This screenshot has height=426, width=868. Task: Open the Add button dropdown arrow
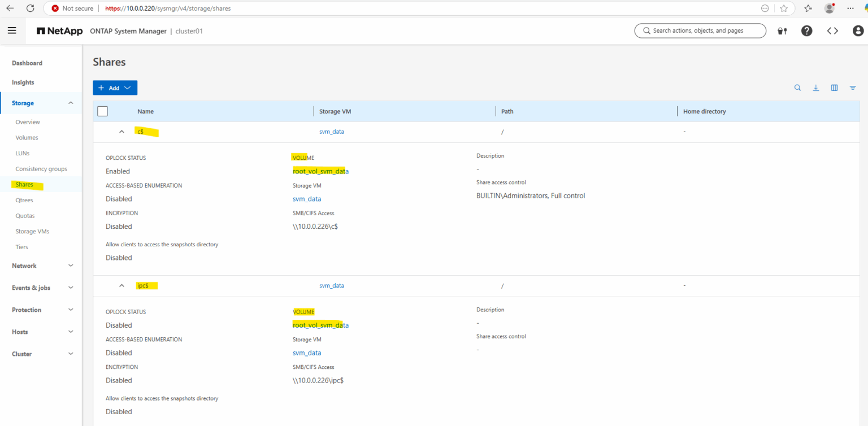point(128,88)
